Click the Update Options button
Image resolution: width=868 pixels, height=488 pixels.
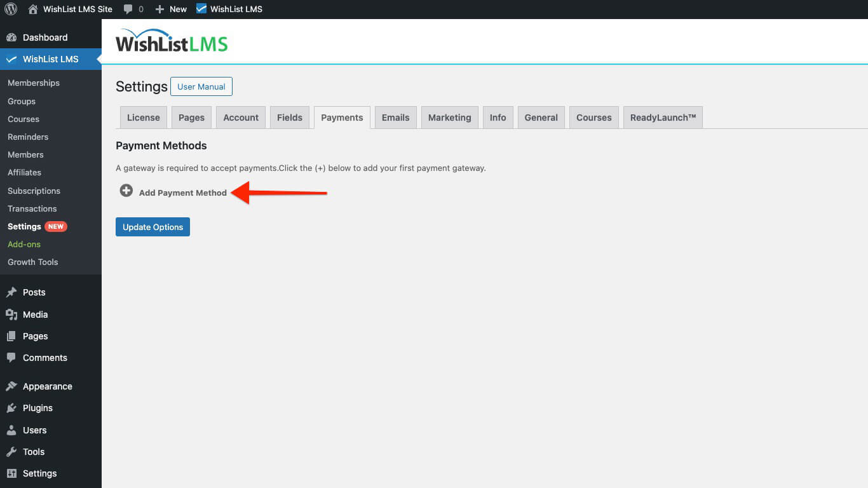point(153,227)
